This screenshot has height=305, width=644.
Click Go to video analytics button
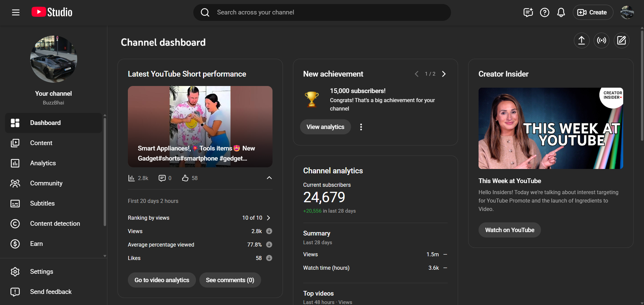tap(162, 280)
